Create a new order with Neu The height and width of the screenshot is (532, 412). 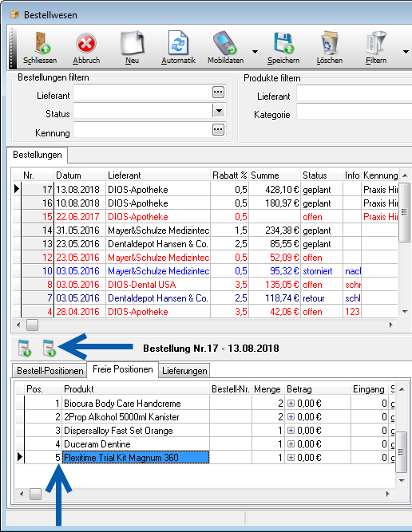coord(132,43)
